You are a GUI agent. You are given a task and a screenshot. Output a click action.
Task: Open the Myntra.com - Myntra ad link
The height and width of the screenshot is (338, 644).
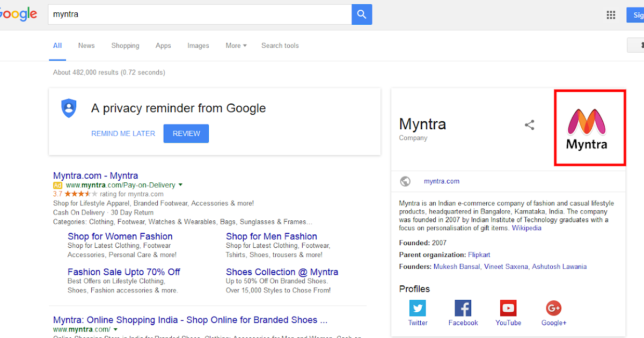pyautogui.click(x=96, y=175)
